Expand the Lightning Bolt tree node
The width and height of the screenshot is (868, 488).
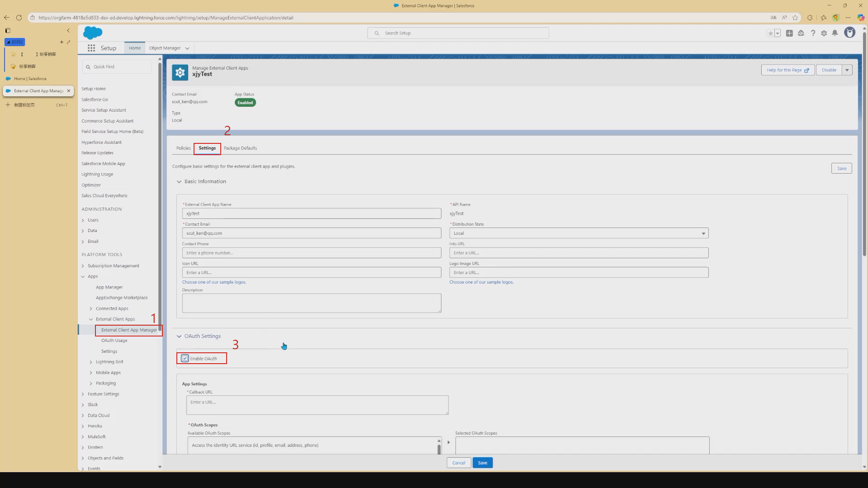[x=91, y=362]
